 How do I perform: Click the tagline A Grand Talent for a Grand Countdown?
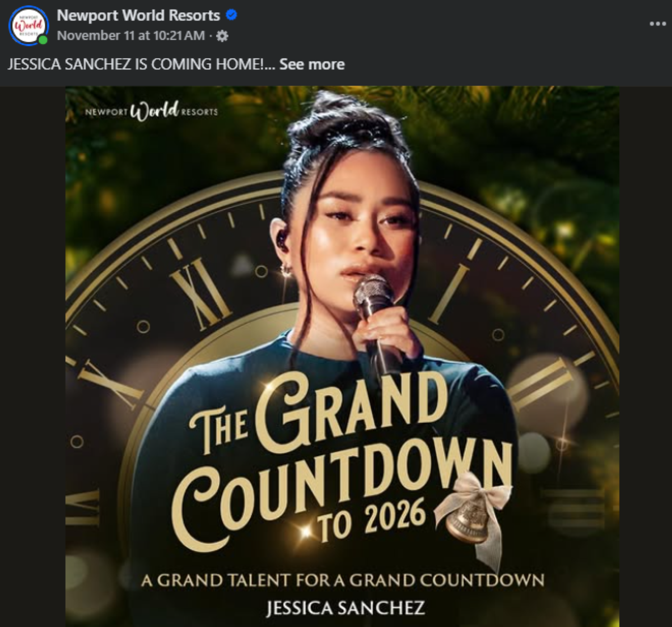click(x=342, y=580)
